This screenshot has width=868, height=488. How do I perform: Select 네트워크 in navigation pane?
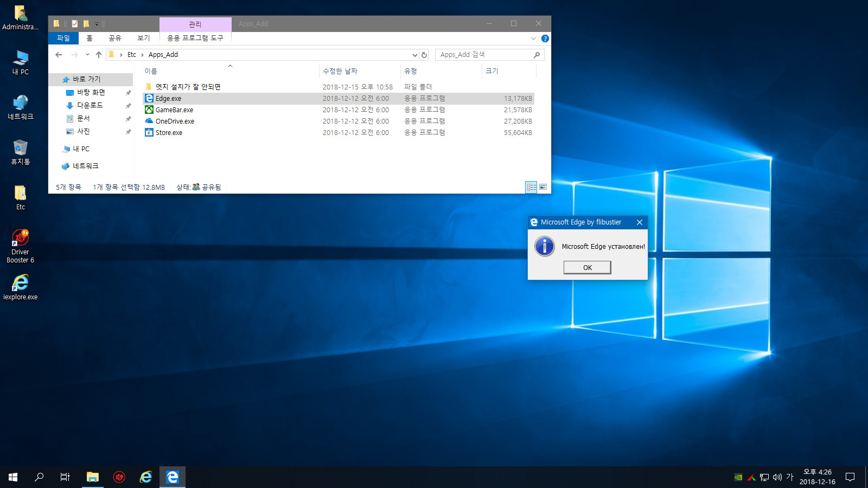pyautogui.click(x=86, y=166)
